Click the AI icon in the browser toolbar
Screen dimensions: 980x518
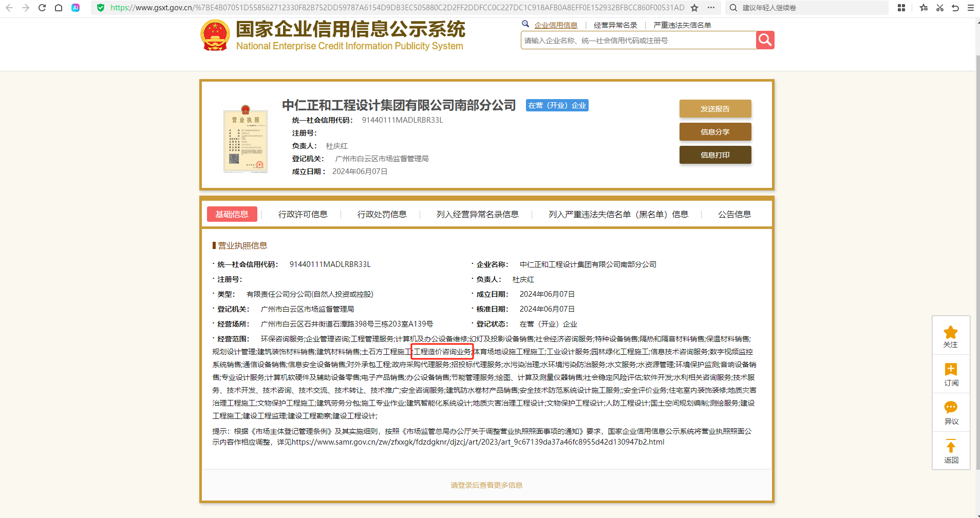pyautogui.click(x=76, y=8)
